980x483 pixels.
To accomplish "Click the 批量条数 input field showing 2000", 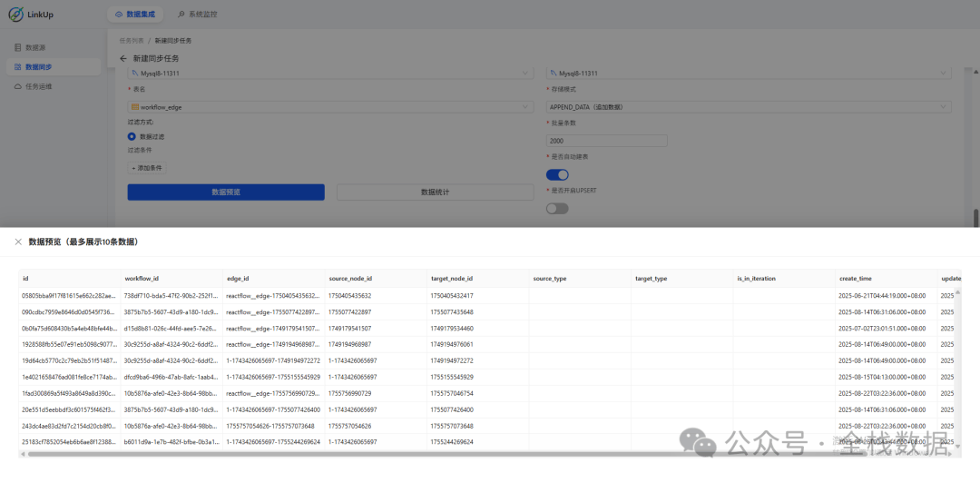I will (606, 141).
